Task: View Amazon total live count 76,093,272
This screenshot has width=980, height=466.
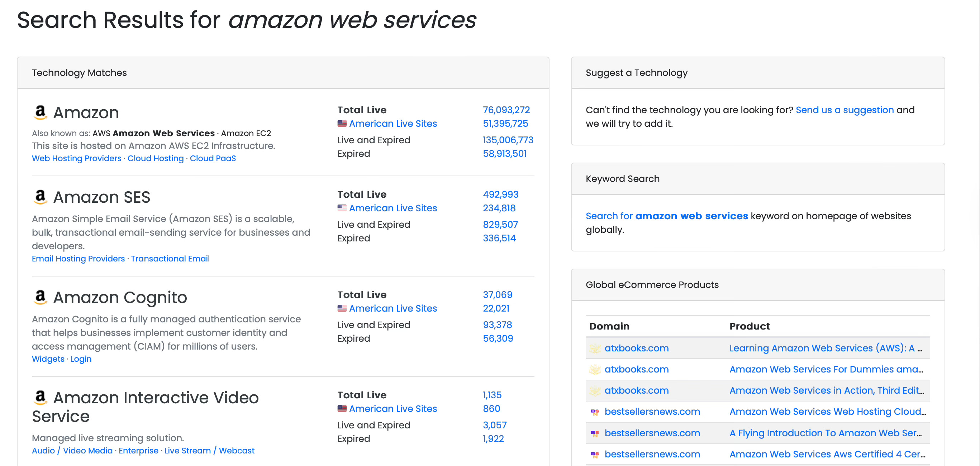Action: (506, 110)
